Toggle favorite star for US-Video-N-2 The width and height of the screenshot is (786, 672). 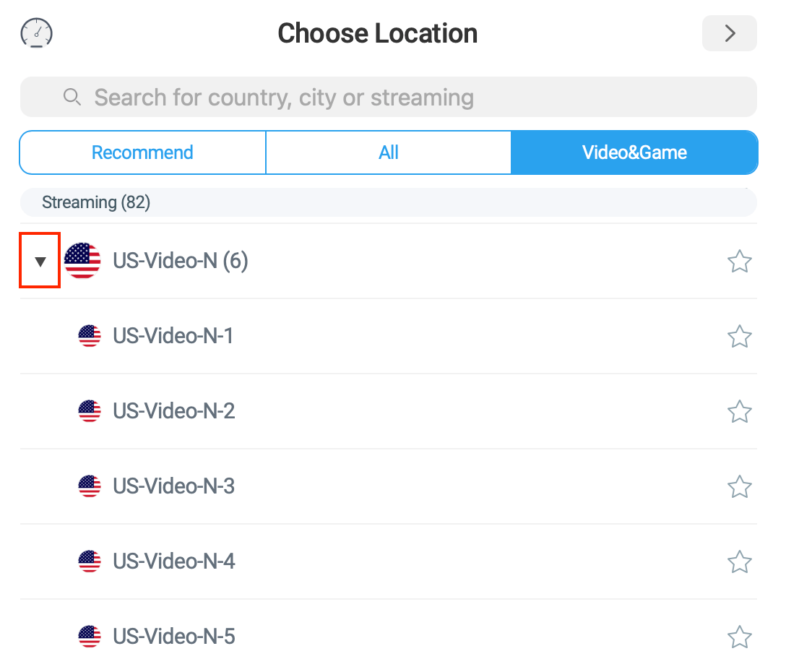(739, 411)
